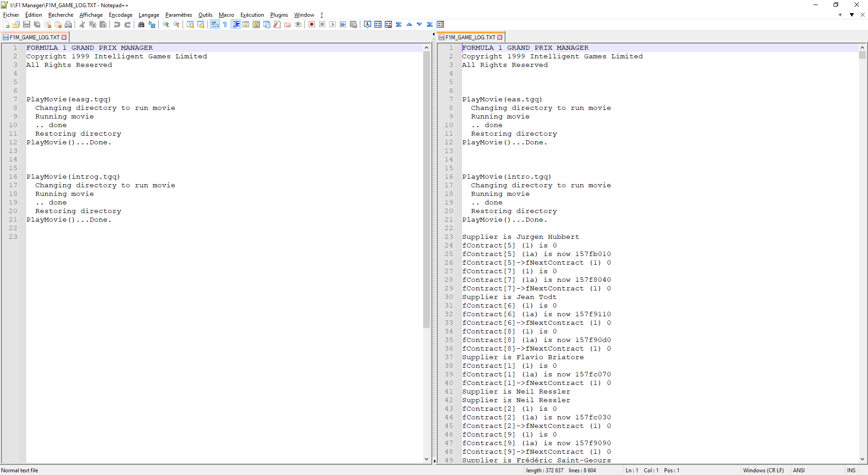
Task: Run macro multiple times icon
Action: pos(343,24)
